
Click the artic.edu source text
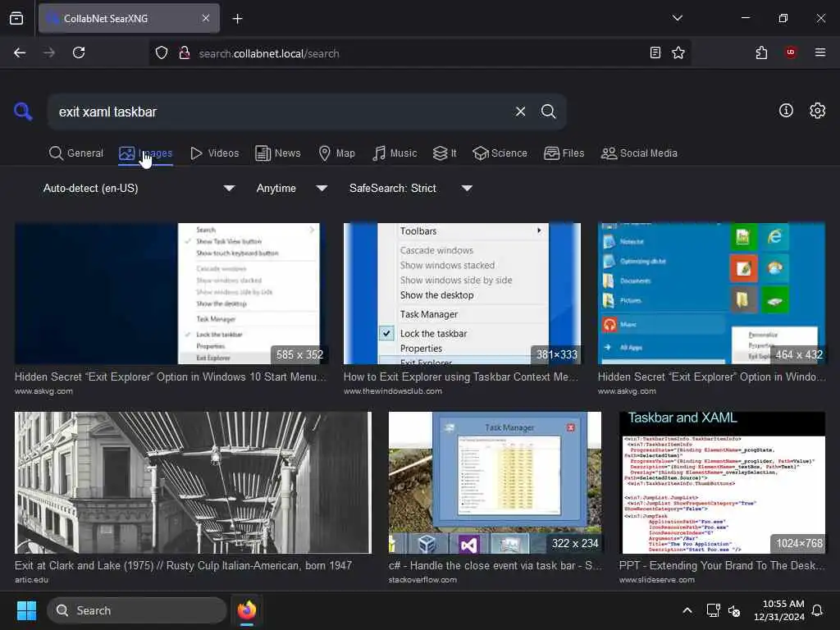(x=32, y=580)
